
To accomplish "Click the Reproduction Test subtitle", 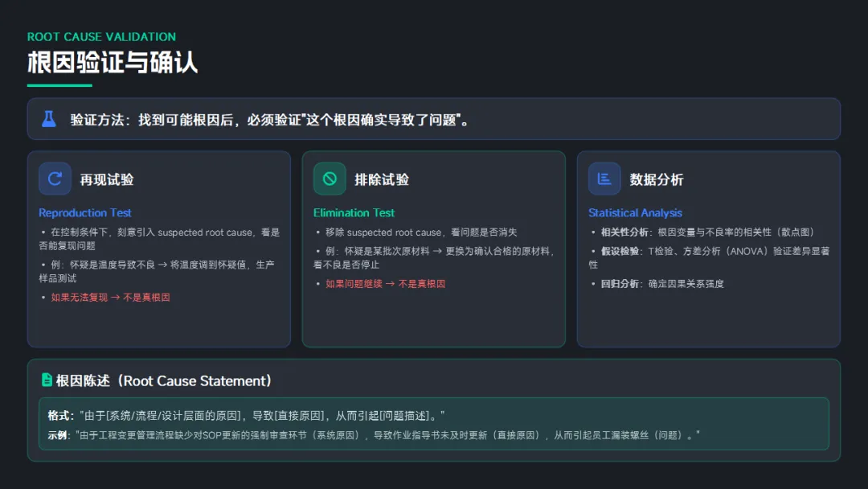I will (x=84, y=212).
